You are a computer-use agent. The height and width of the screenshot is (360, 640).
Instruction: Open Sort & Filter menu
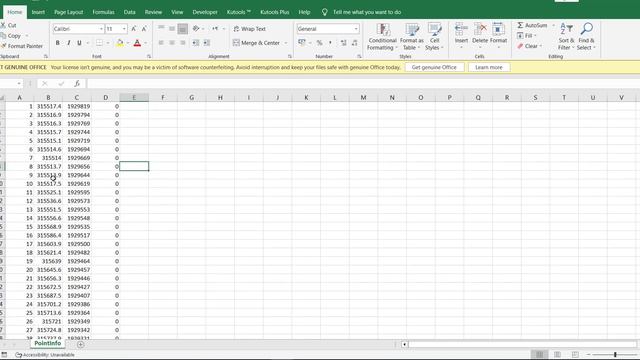pyautogui.click(x=566, y=37)
